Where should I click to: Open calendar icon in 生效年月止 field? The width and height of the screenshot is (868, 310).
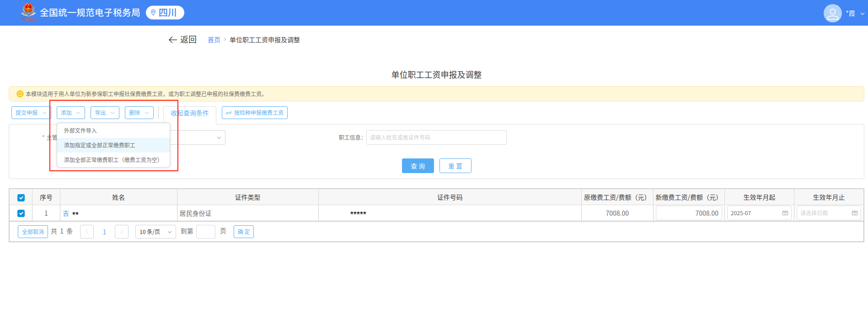coord(855,213)
